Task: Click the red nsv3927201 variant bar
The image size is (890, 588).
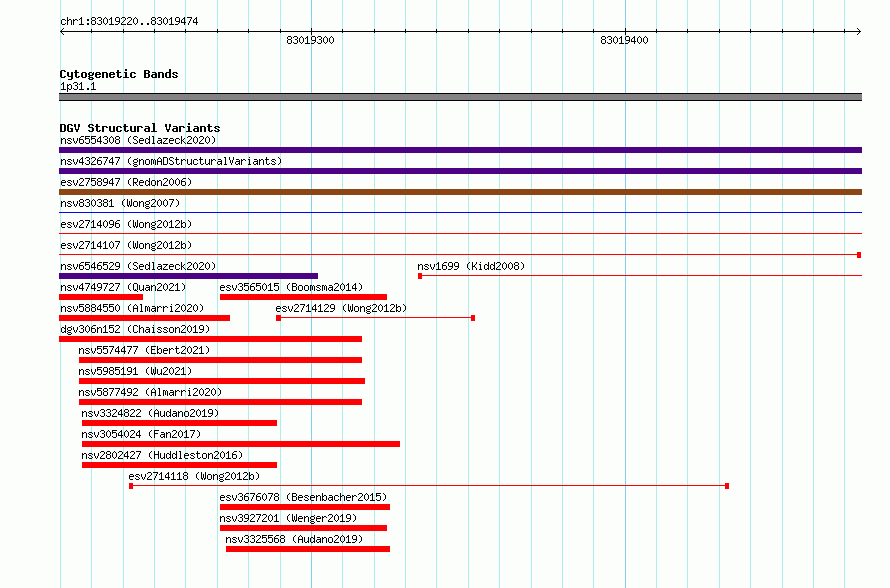Action: point(303,528)
